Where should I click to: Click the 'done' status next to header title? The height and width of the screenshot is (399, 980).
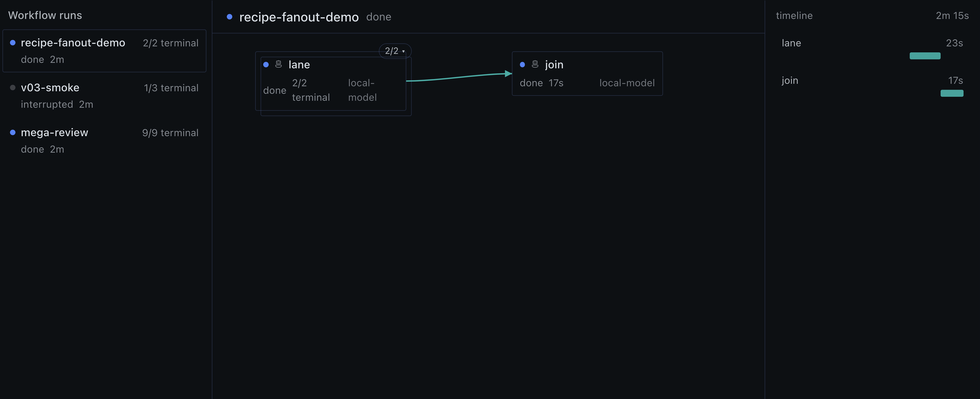point(379,17)
